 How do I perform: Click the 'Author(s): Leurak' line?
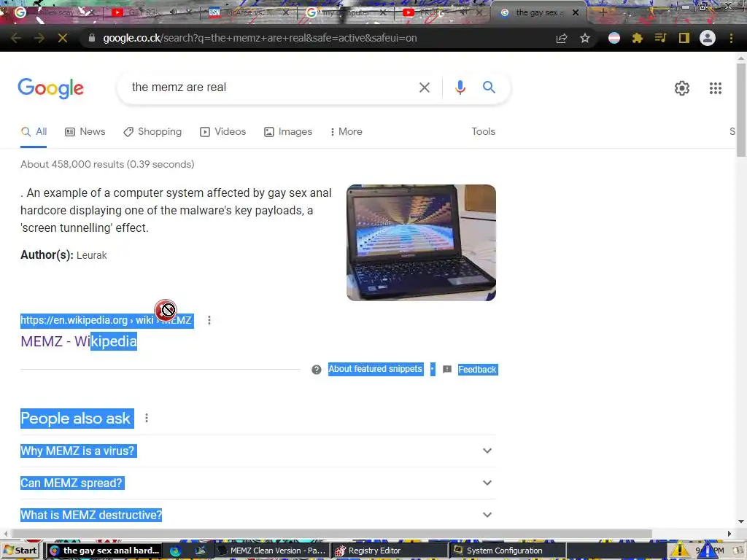click(63, 254)
